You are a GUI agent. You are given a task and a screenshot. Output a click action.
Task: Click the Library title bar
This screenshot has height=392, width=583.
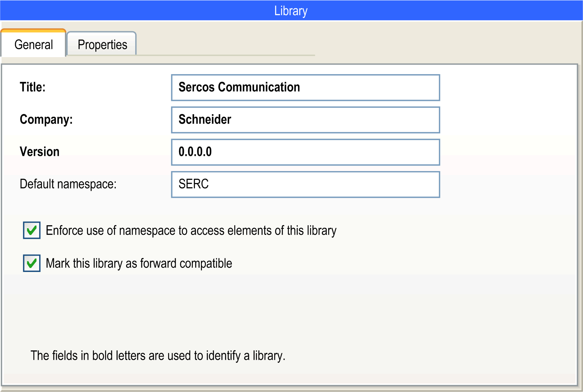coord(291,11)
